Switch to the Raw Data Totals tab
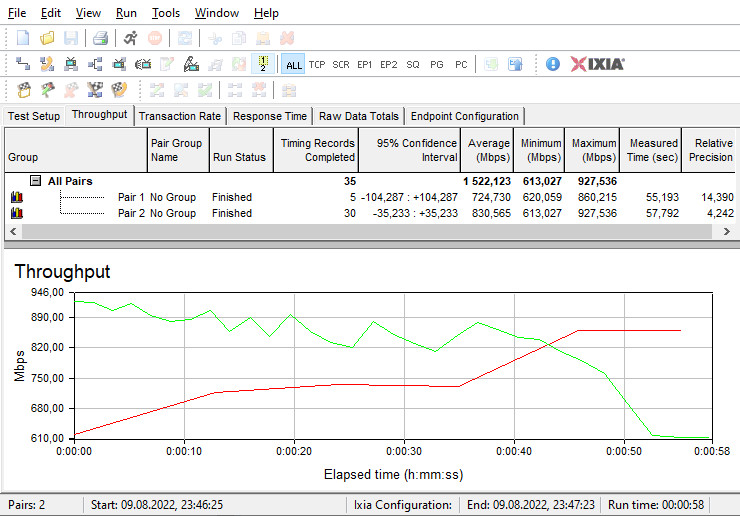This screenshot has height=516, width=740. click(x=359, y=116)
